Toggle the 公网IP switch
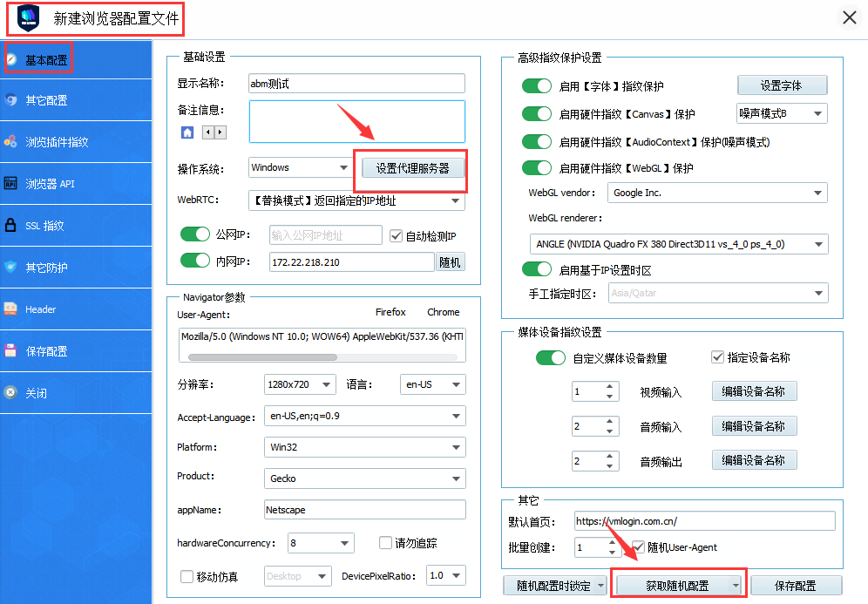Screen dimensions: 868x604 (x=195, y=234)
